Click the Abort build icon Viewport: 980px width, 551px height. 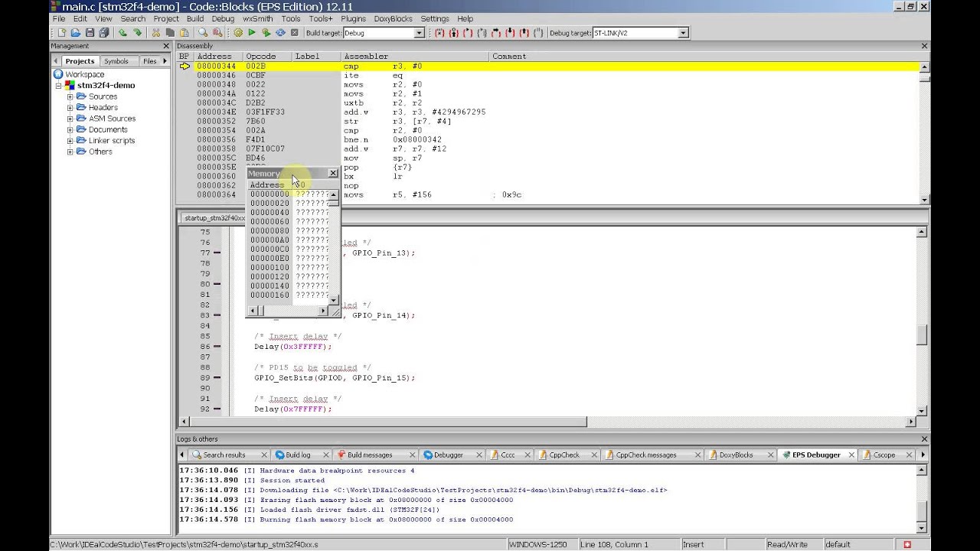pos(294,33)
